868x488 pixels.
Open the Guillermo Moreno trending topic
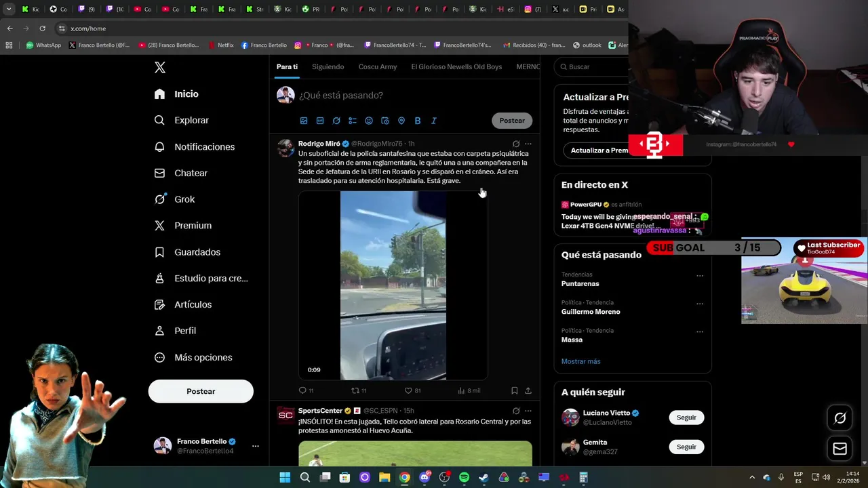pos(591,312)
